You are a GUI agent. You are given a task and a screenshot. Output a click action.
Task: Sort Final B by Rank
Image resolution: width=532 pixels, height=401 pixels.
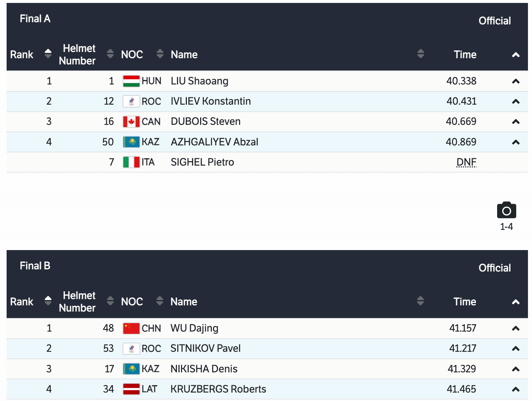(x=48, y=301)
